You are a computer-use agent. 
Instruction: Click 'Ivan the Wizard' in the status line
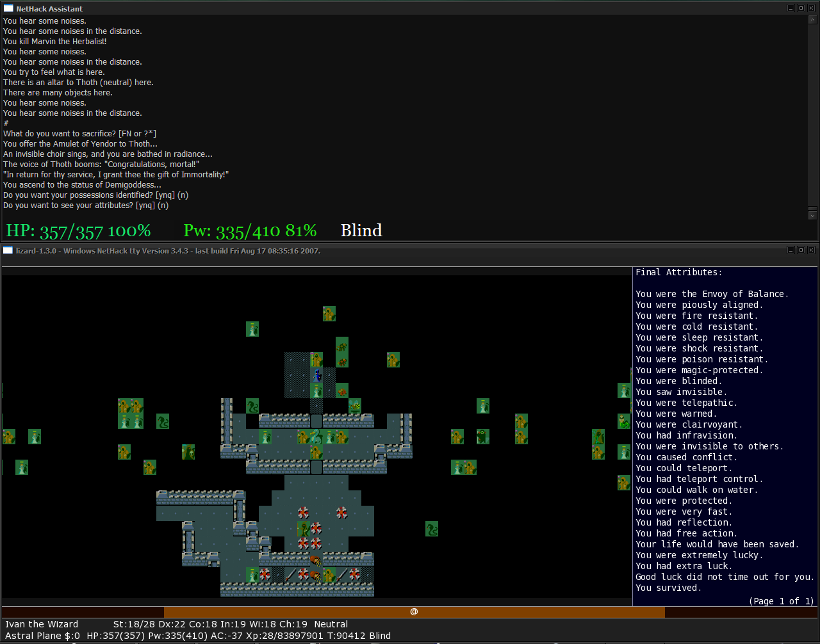coord(42,624)
